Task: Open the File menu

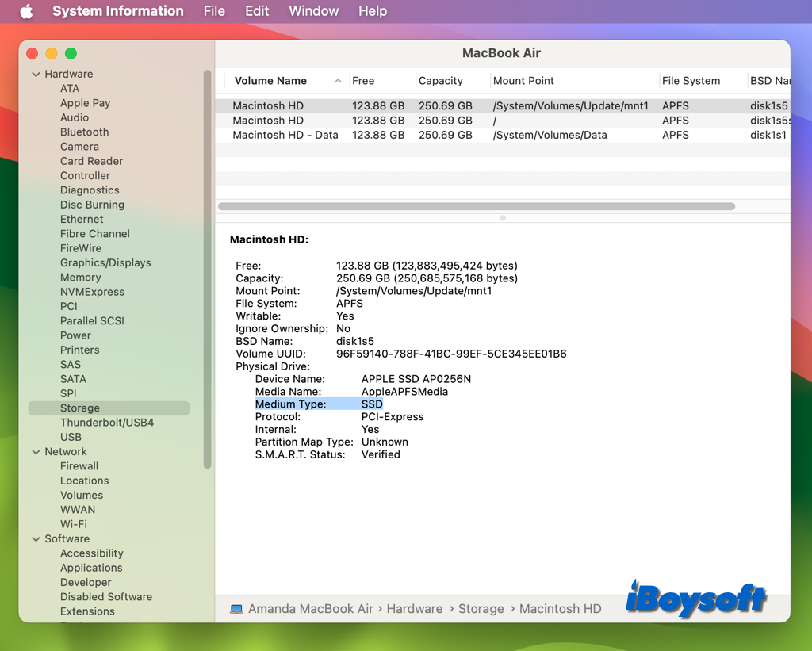Action: point(214,11)
